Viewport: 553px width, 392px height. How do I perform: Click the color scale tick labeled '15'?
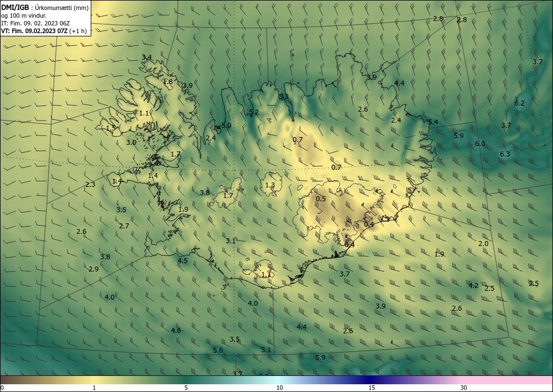point(372,388)
